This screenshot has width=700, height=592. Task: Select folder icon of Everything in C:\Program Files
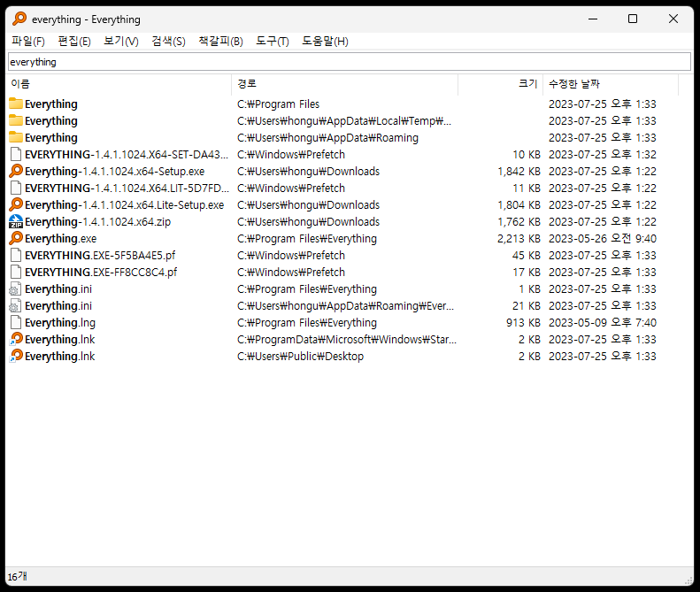tap(16, 104)
